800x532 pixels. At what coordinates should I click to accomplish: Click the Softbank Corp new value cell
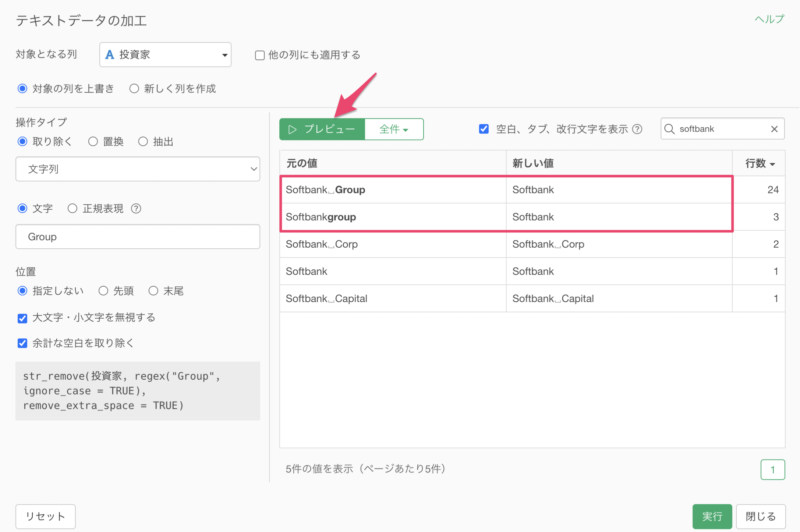pyautogui.click(x=619, y=244)
